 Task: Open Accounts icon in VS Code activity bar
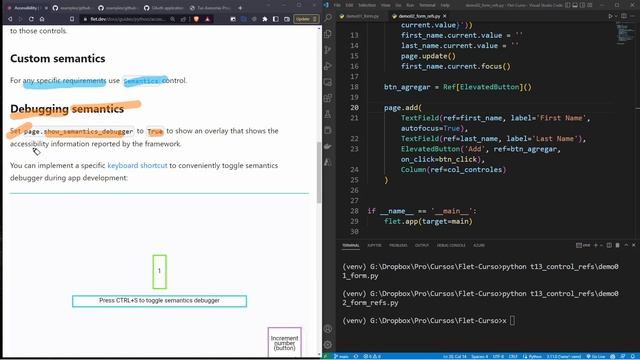(x=328, y=329)
